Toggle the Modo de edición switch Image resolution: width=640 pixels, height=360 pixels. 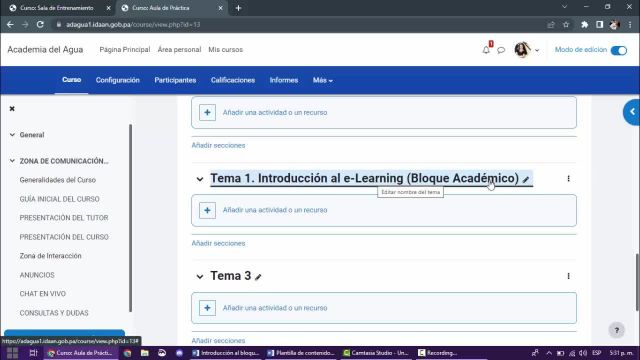tap(619, 50)
